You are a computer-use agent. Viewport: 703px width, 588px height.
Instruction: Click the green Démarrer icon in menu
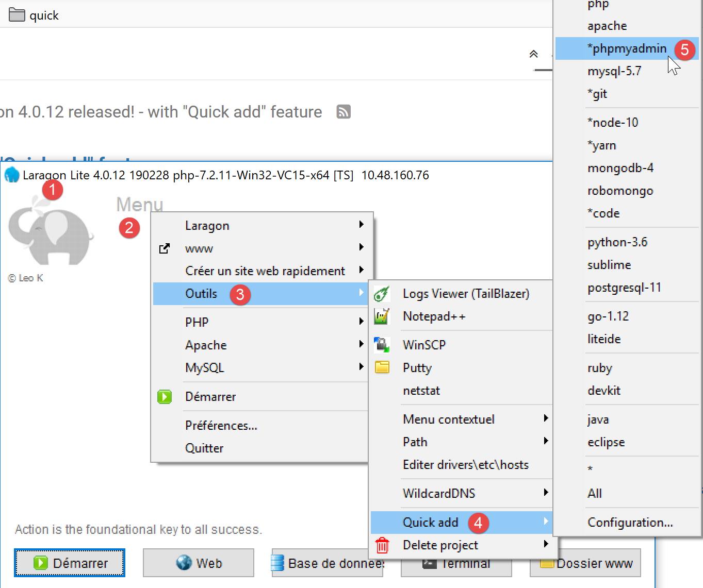(165, 397)
